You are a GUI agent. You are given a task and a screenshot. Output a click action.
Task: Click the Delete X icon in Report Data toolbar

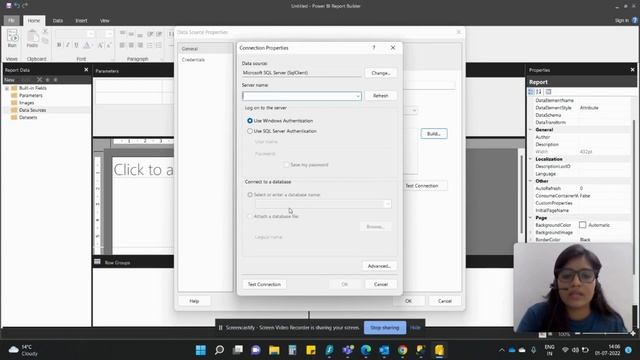39,80
